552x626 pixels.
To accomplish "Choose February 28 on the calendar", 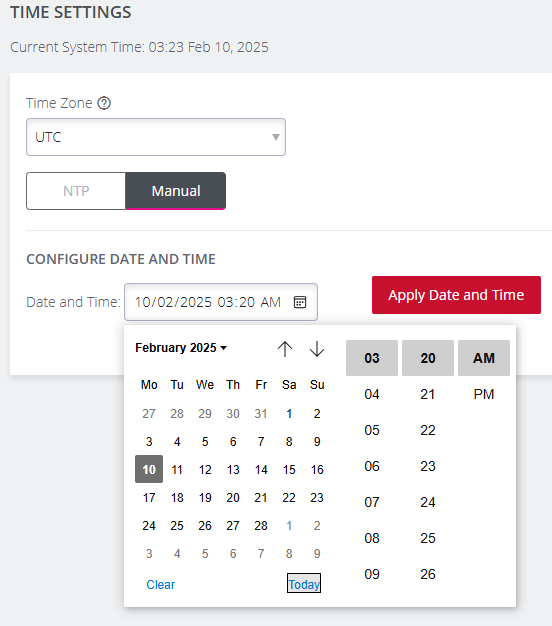I will click(x=261, y=525).
